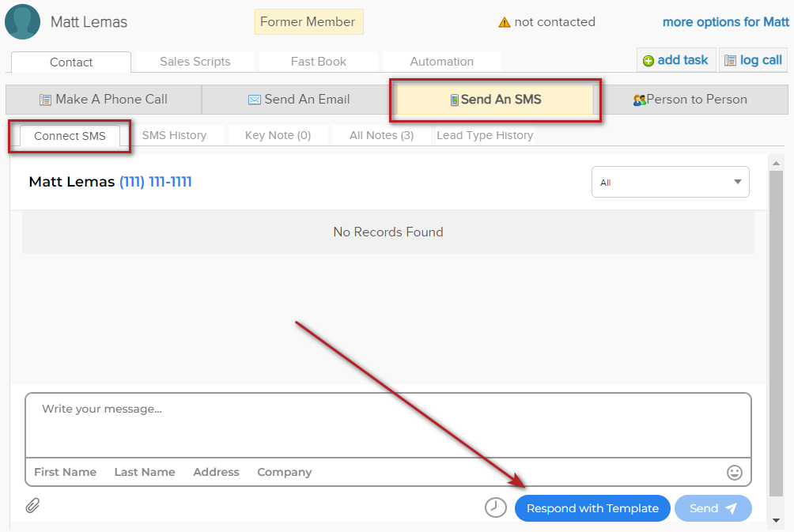Switch to the Sales Scripts tab
Viewport: 794px width, 532px height.
point(195,62)
